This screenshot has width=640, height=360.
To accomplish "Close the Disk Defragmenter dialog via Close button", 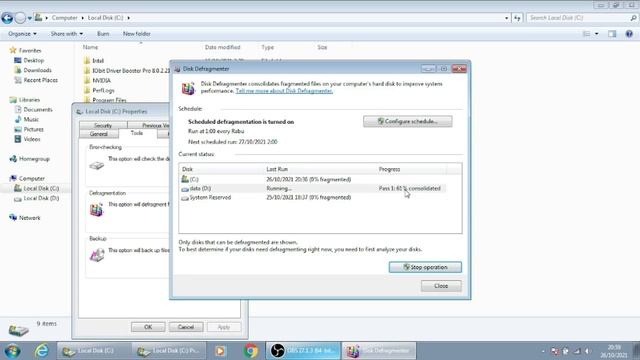I will 441,286.
